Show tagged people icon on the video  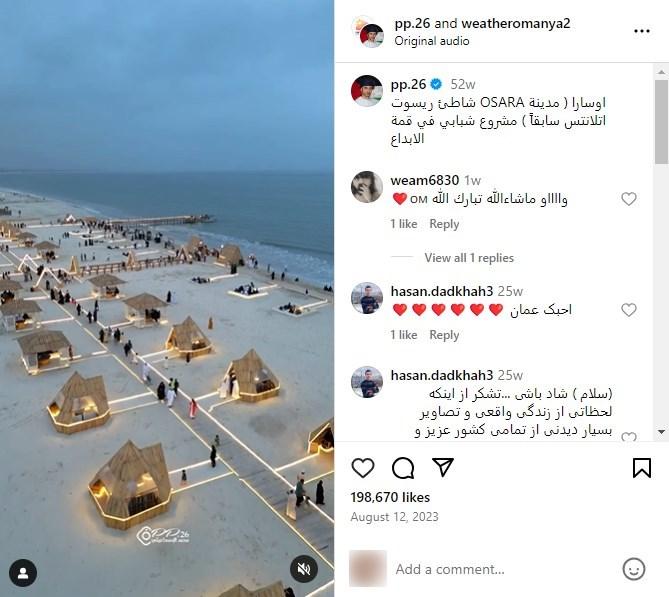(x=23, y=573)
